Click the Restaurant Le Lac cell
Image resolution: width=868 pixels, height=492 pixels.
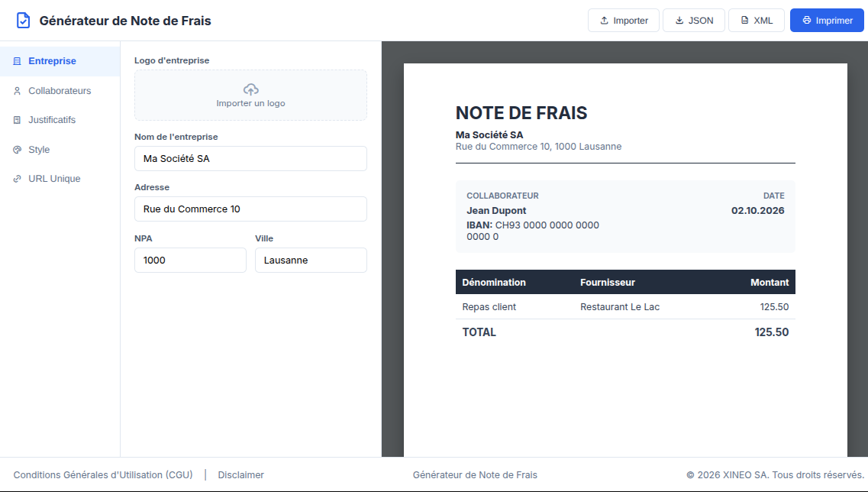click(x=620, y=307)
